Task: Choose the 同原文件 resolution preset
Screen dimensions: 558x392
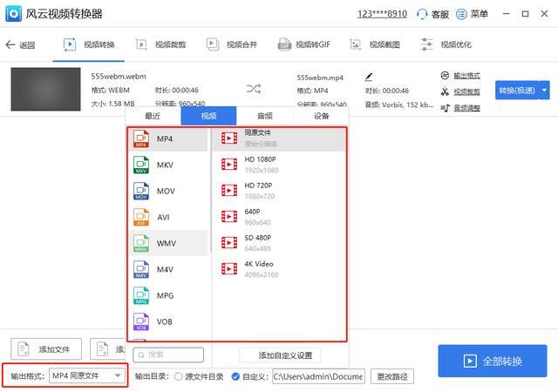Action: click(x=279, y=139)
